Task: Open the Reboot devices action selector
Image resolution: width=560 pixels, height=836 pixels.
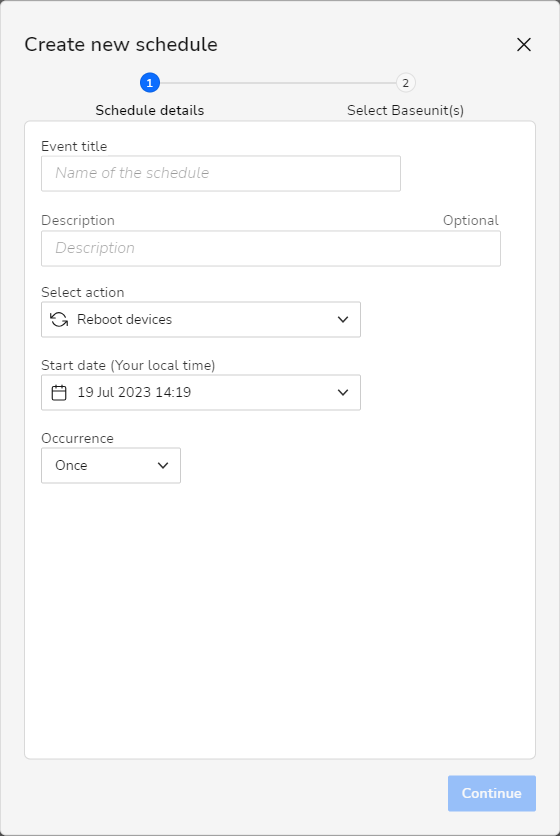Action: coord(201,319)
